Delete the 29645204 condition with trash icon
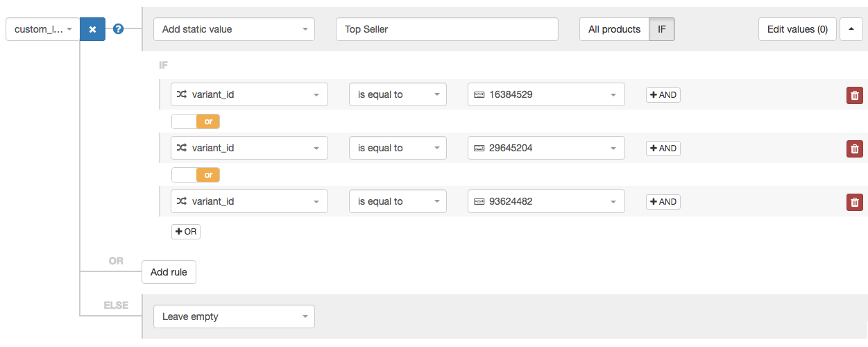This screenshot has height=347, width=868. click(855, 148)
